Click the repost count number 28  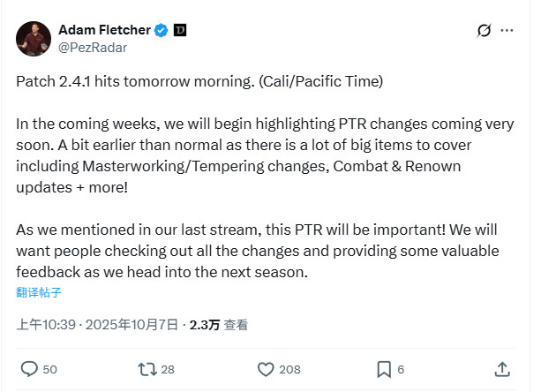[167, 369]
